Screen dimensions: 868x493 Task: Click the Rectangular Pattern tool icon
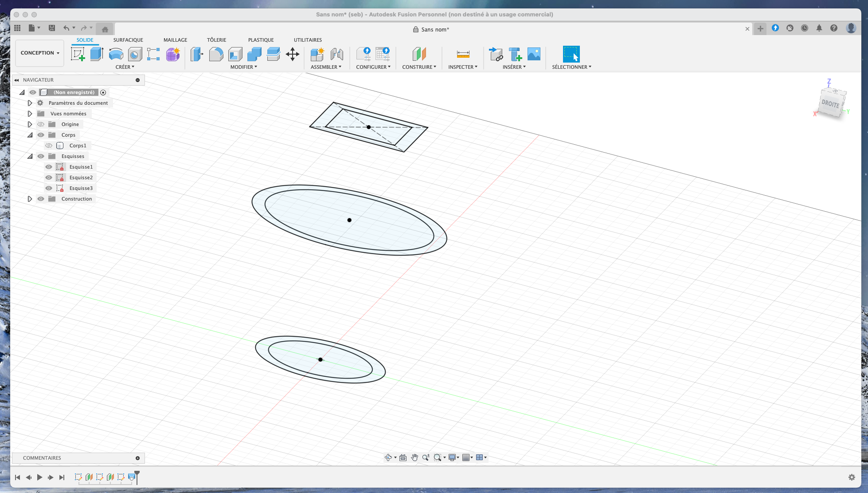pyautogui.click(x=153, y=54)
